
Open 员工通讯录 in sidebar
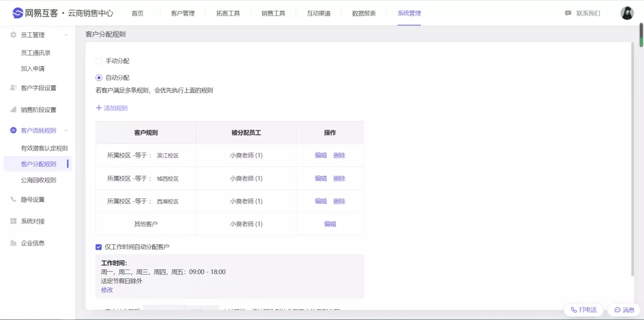pyautogui.click(x=36, y=53)
